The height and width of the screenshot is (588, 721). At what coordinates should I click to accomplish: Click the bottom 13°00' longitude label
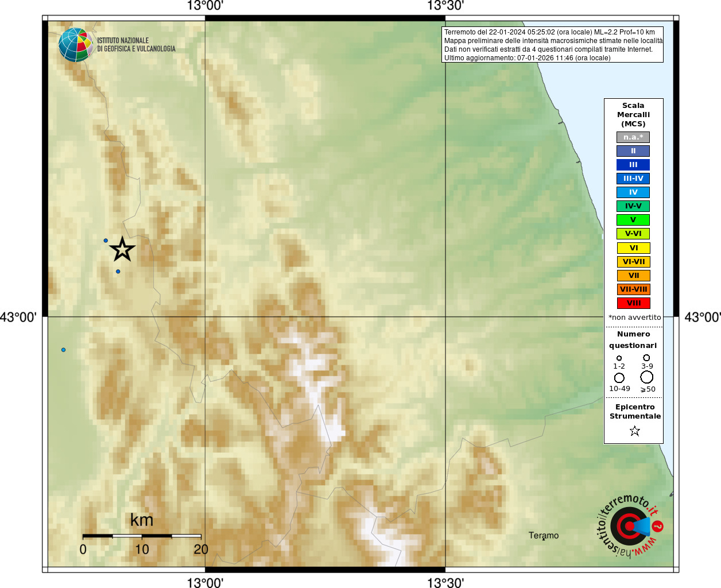[x=205, y=583]
